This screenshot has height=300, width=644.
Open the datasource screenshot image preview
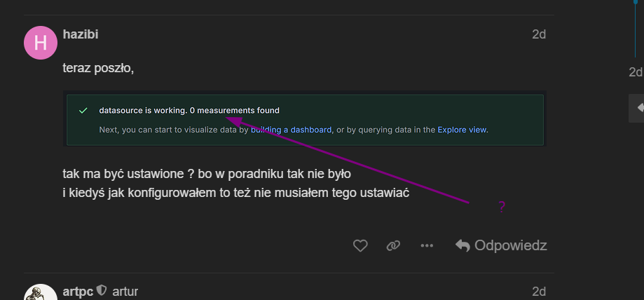(305, 120)
